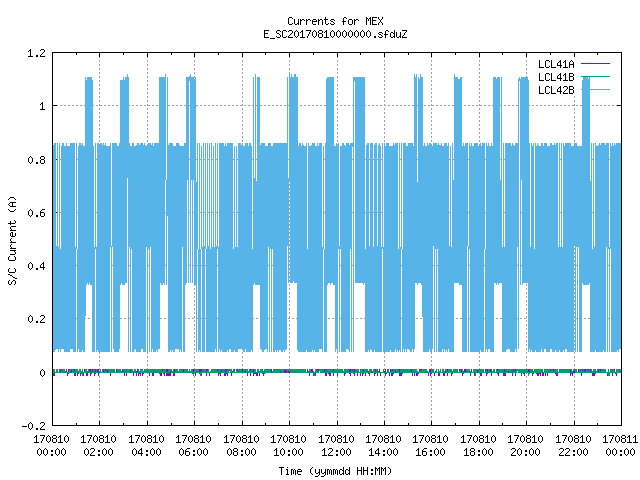Click the LCL41B legend label
This screenshot has height=480, width=640.
(556, 77)
